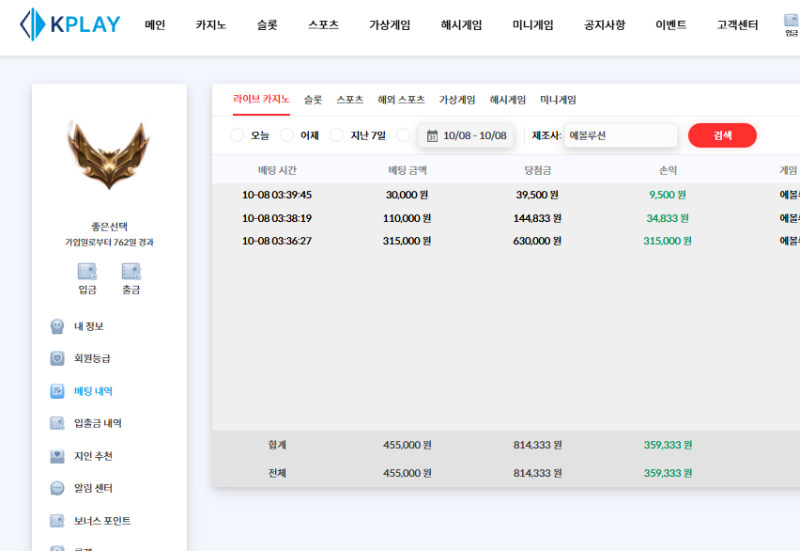Open the 제조사 provider dropdown showing 에볼루션

coord(620,135)
